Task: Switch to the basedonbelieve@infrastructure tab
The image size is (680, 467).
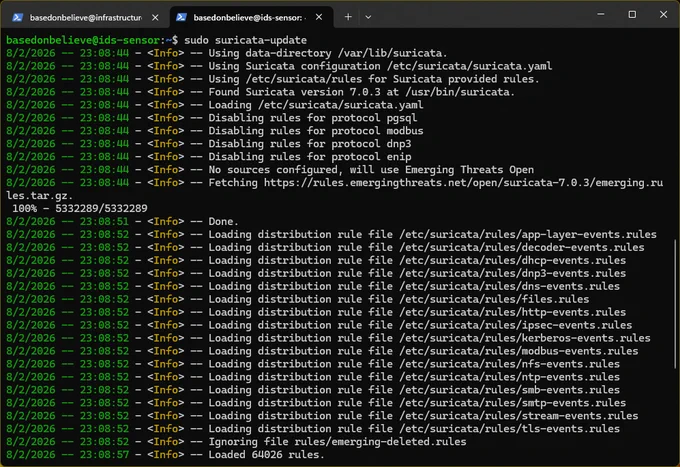Action: click(x=85, y=17)
